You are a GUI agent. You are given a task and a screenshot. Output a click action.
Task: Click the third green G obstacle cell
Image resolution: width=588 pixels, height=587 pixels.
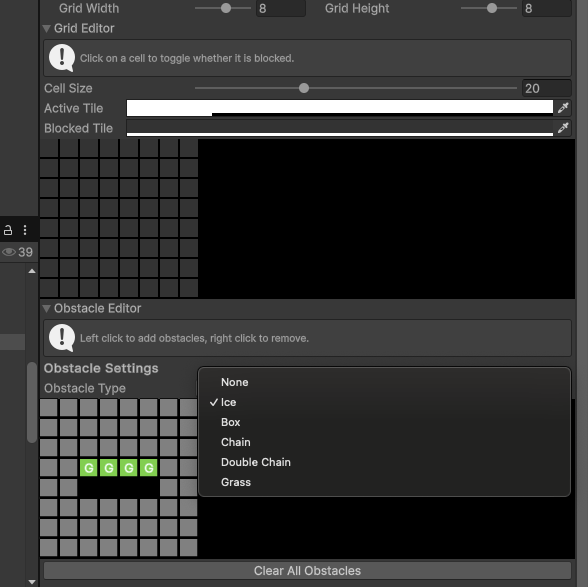129,468
